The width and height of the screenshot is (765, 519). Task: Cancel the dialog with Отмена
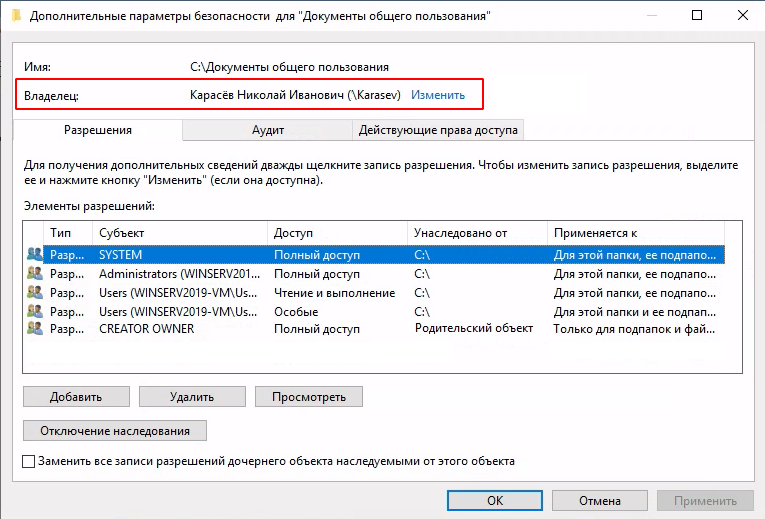pos(600,500)
